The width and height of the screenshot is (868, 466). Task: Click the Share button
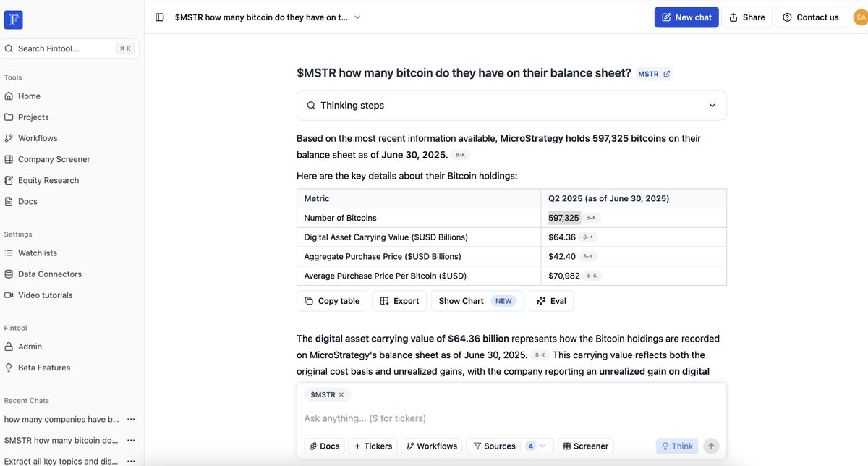tap(746, 17)
